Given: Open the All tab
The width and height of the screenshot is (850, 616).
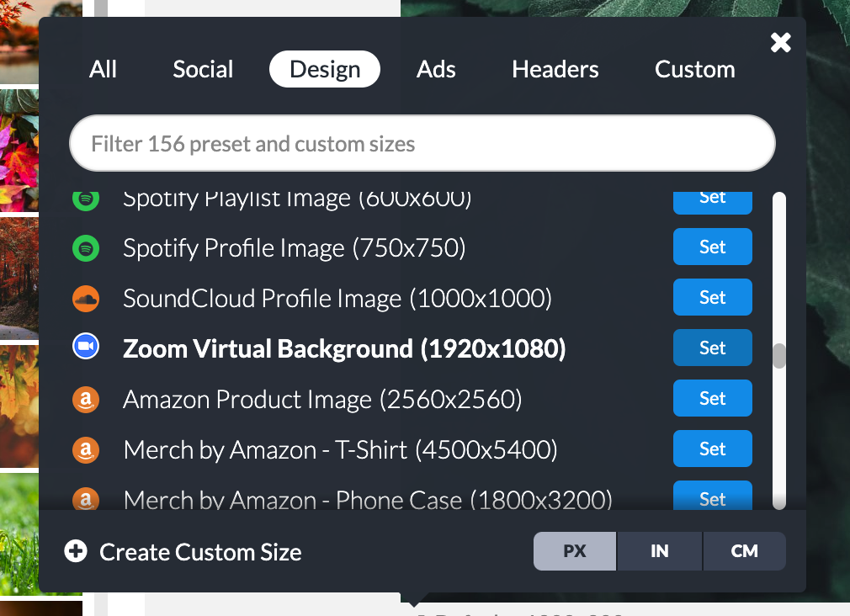Looking at the screenshot, I should point(103,69).
